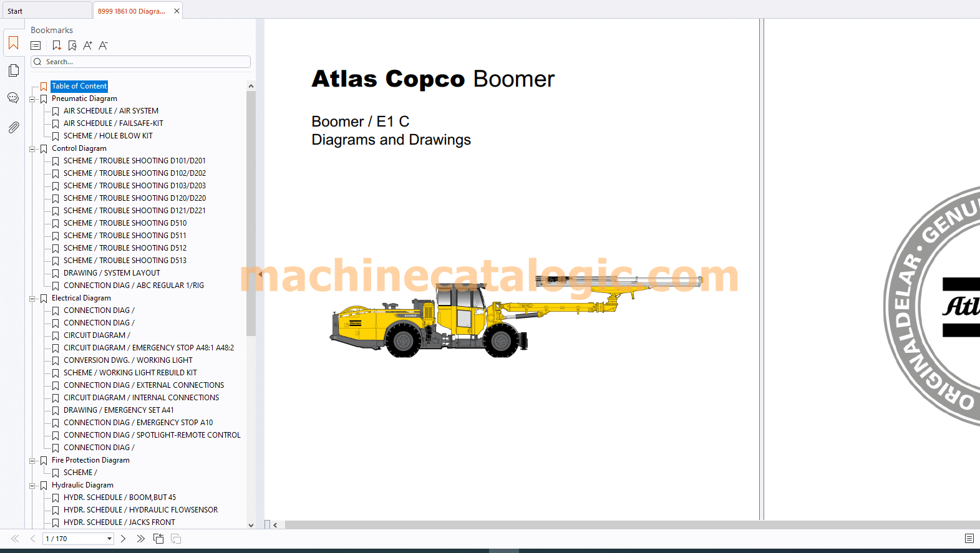Open SCHEME / HOLE BLOW KIT bookmark
The width and height of the screenshot is (980, 553).
pos(108,136)
